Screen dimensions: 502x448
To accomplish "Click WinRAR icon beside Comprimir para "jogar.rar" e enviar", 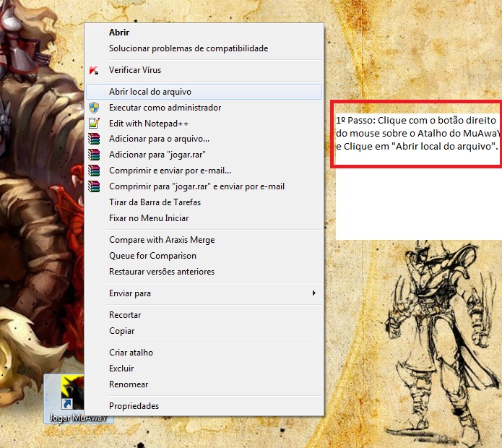I will point(94,186).
